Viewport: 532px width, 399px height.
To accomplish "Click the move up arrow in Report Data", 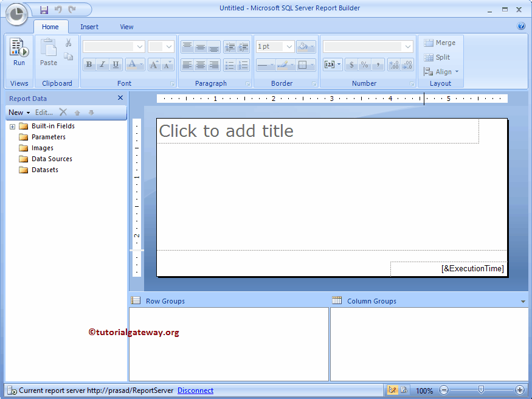I will (77, 113).
